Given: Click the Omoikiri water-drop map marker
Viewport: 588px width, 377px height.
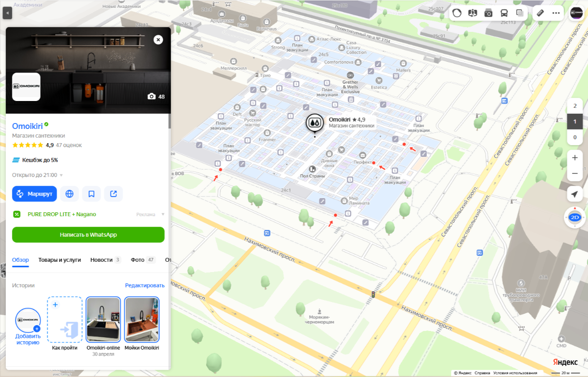Looking at the screenshot, I should (314, 122).
